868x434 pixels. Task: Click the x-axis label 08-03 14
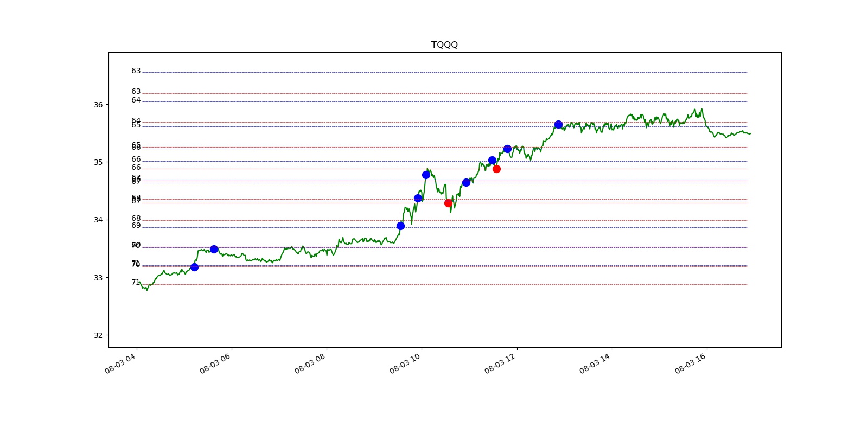coord(595,363)
